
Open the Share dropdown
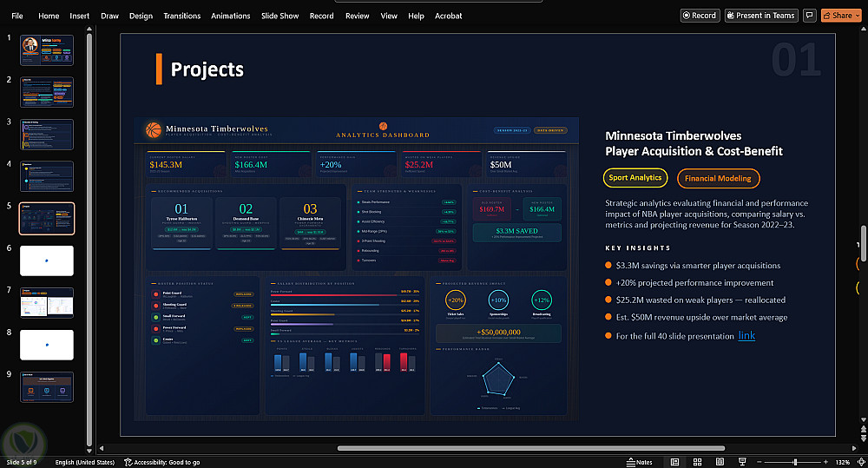point(841,16)
